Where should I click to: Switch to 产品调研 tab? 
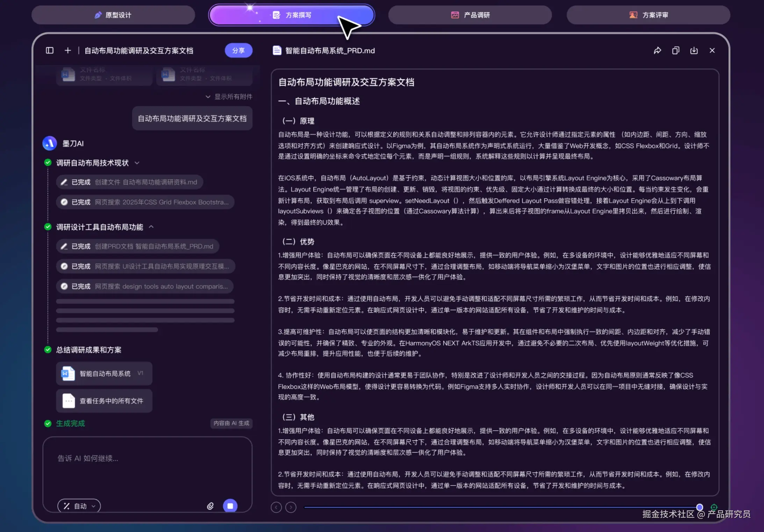coord(470,15)
